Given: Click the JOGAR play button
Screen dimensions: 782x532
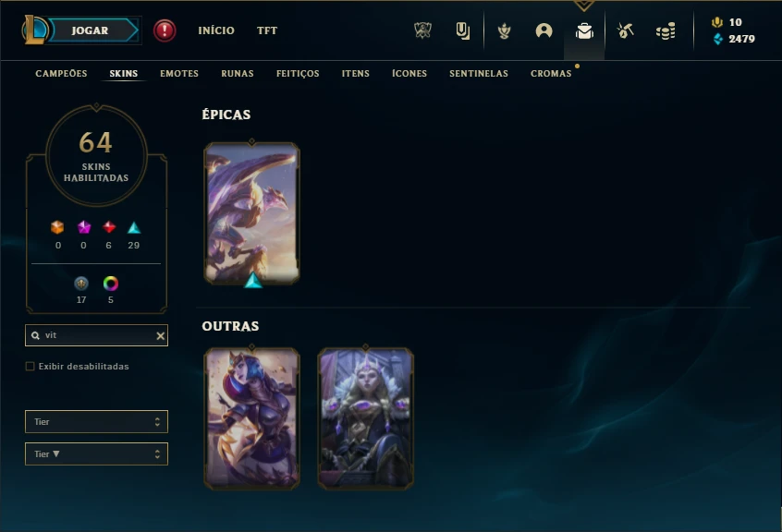Looking at the screenshot, I should 90,30.
